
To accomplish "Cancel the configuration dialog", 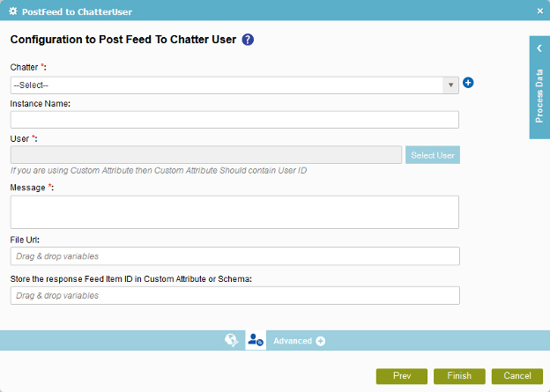I will (517, 376).
